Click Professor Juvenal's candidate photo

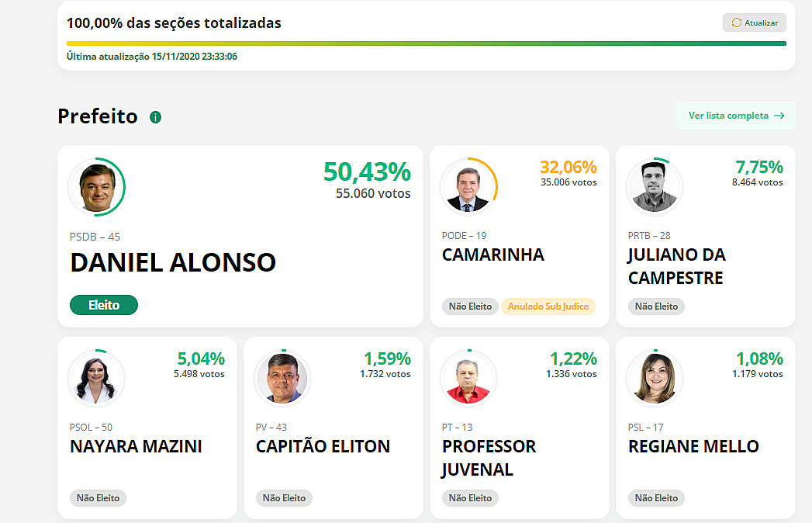pos(468,379)
